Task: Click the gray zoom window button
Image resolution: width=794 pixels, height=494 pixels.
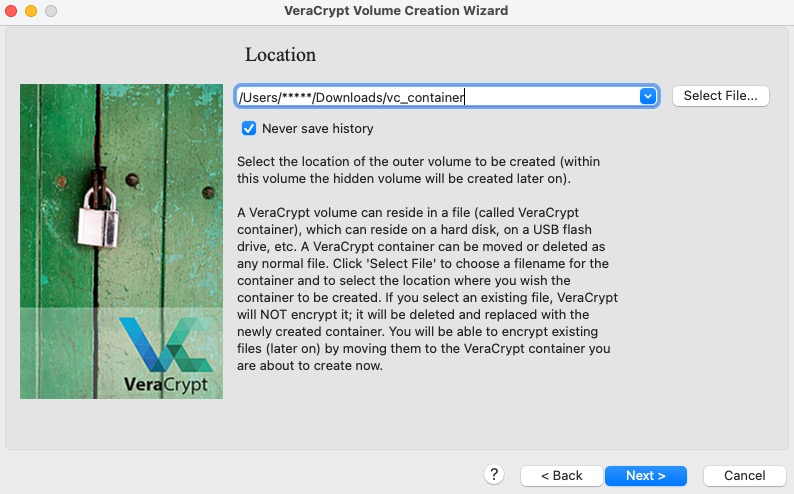Action: (51, 11)
